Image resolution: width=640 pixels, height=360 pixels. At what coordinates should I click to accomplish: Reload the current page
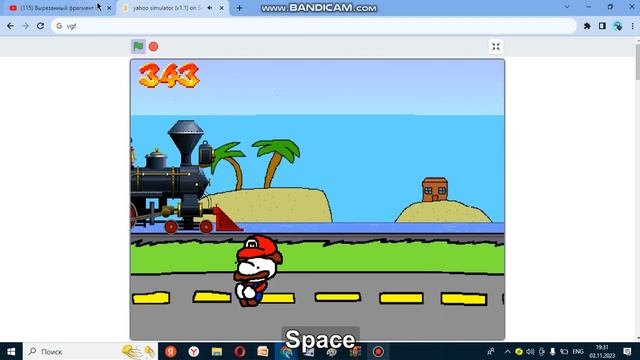coord(40,26)
